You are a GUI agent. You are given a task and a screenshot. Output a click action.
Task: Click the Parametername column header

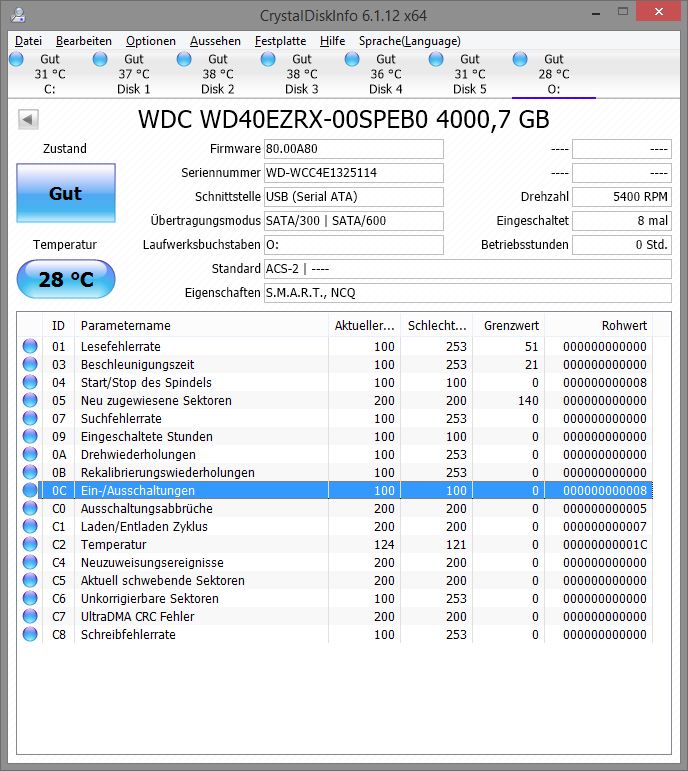(201, 326)
